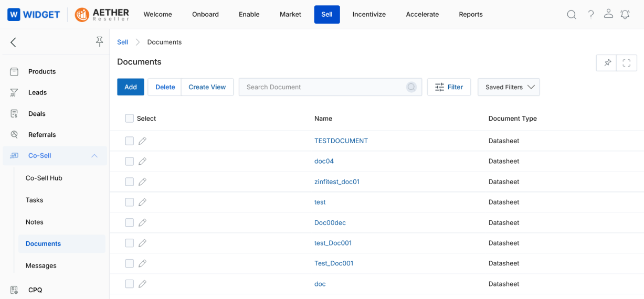This screenshot has width=644, height=299.
Task: Click the Add button
Action: tap(131, 87)
